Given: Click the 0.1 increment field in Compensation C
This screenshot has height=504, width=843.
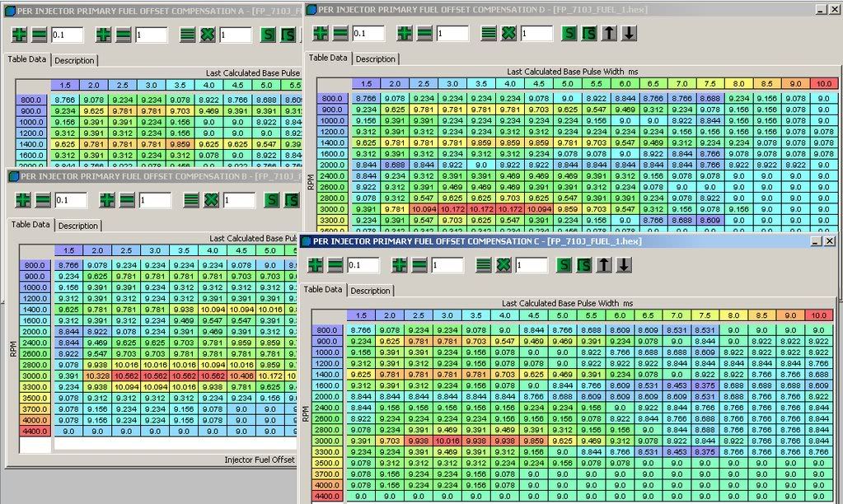Looking at the screenshot, I should [363, 266].
